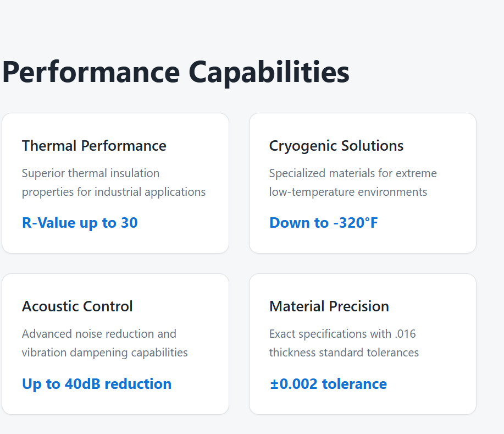This screenshot has height=434, width=504.
Task: Select the Material Precision card title
Action: [329, 306]
